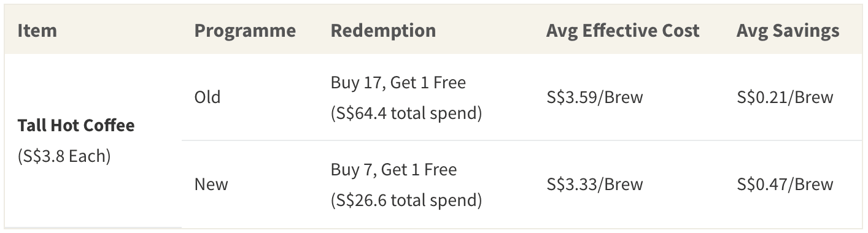Click the blank header space left of Avg Savings
Image resolution: width=868 pixels, height=233 pixels.
(x=718, y=31)
